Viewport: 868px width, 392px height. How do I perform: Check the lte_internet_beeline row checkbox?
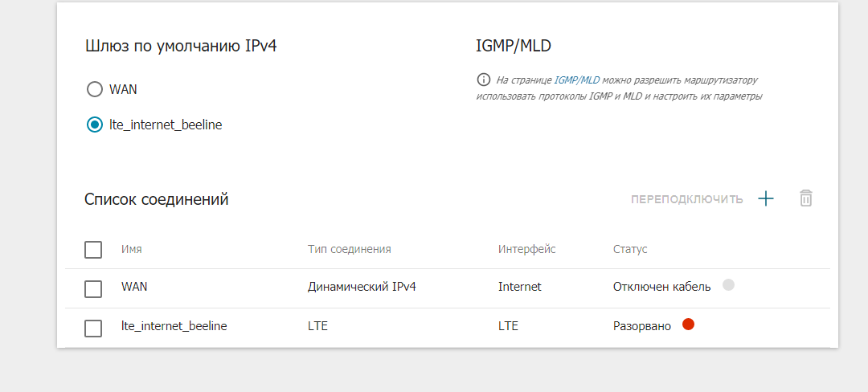point(93,328)
